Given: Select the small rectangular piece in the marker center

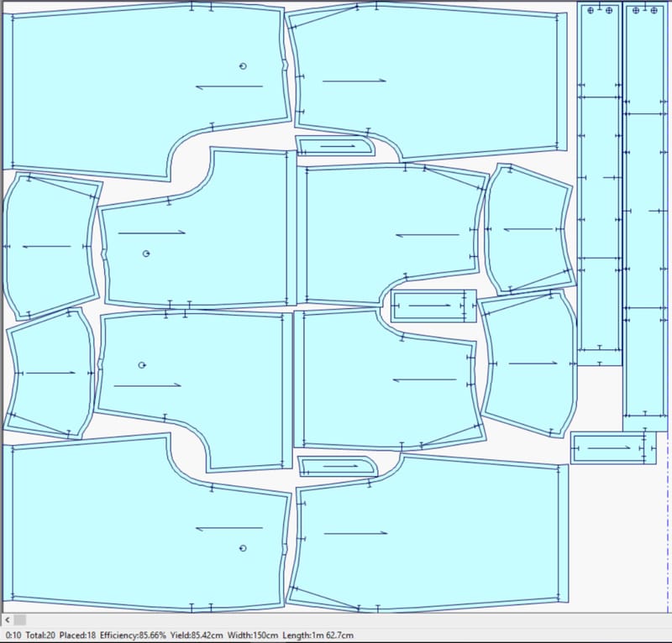Looking at the screenshot, I should click(x=433, y=306).
